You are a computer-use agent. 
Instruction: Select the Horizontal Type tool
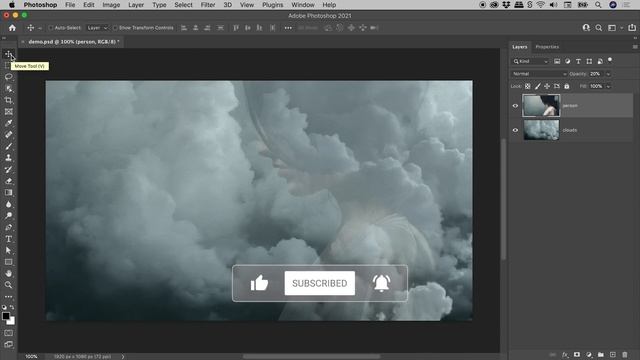[8, 239]
